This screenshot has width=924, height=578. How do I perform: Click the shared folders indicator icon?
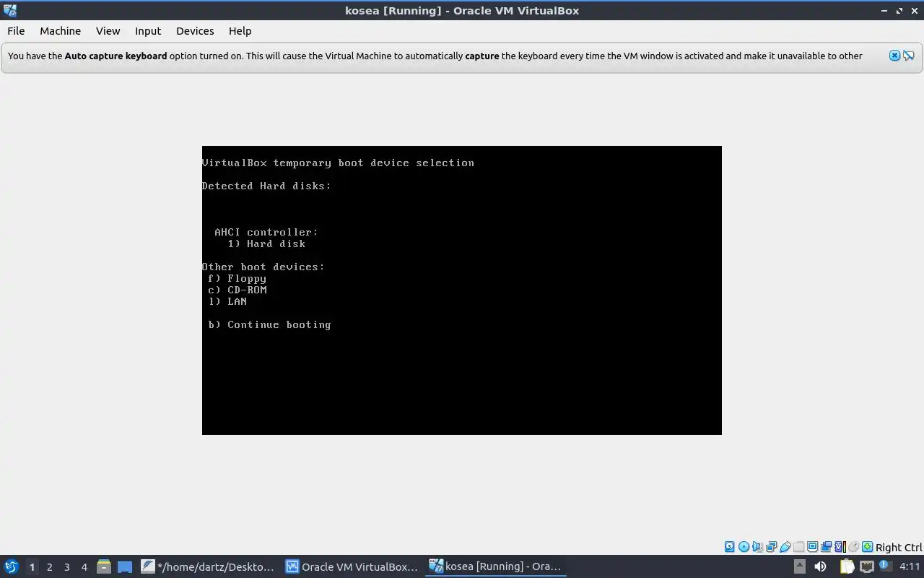[798, 547]
